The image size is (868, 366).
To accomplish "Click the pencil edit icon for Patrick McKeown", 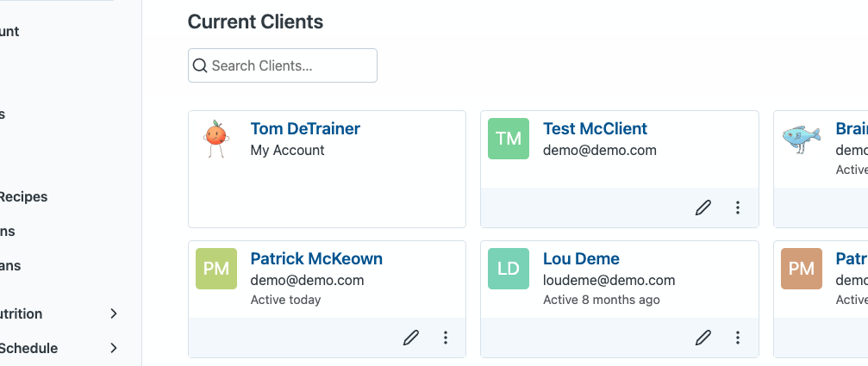I will pyautogui.click(x=411, y=338).
